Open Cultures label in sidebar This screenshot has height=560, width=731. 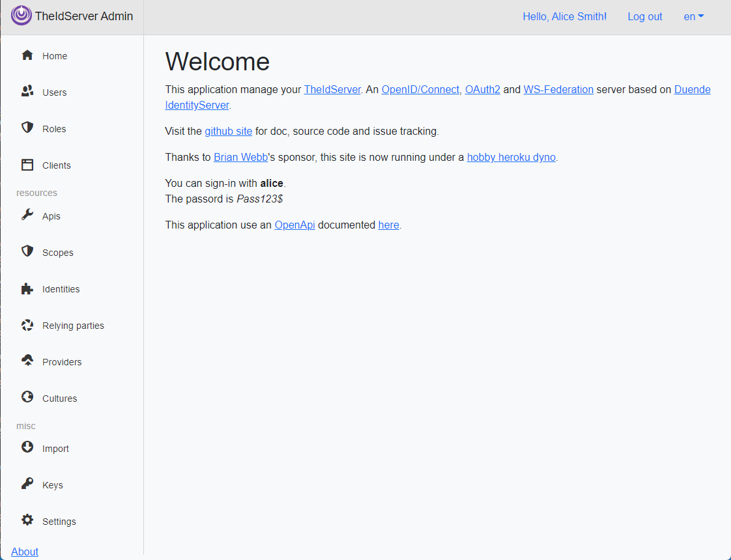tap(60, 399)
